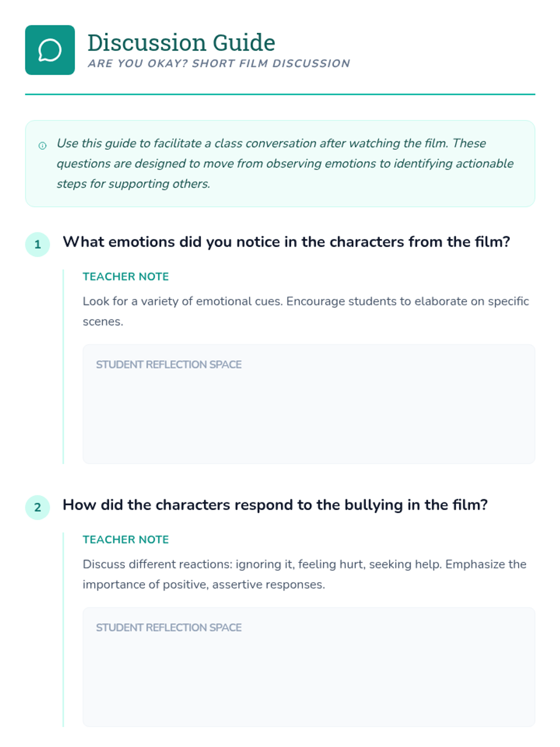This screenshot has width=560, height=747.
Task: Click the question about emotions in characters
Action: 287,242
